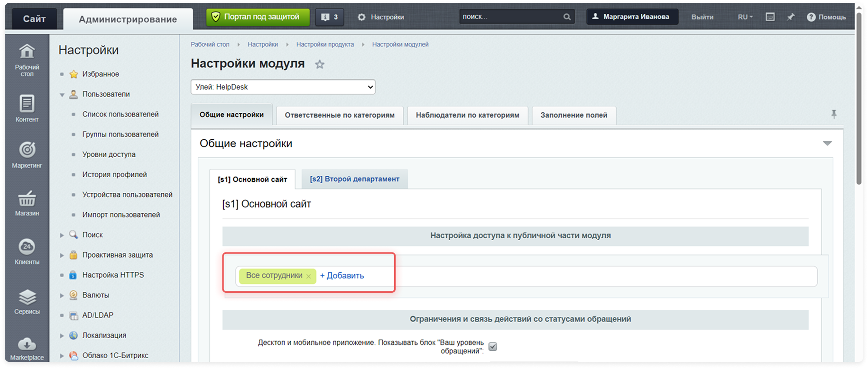The width and height of the screenshot is (868, 369).
Task: Expand the Облако 1С-Битрикс tree node
Action: pyautogui.click(x=62, y=356)
